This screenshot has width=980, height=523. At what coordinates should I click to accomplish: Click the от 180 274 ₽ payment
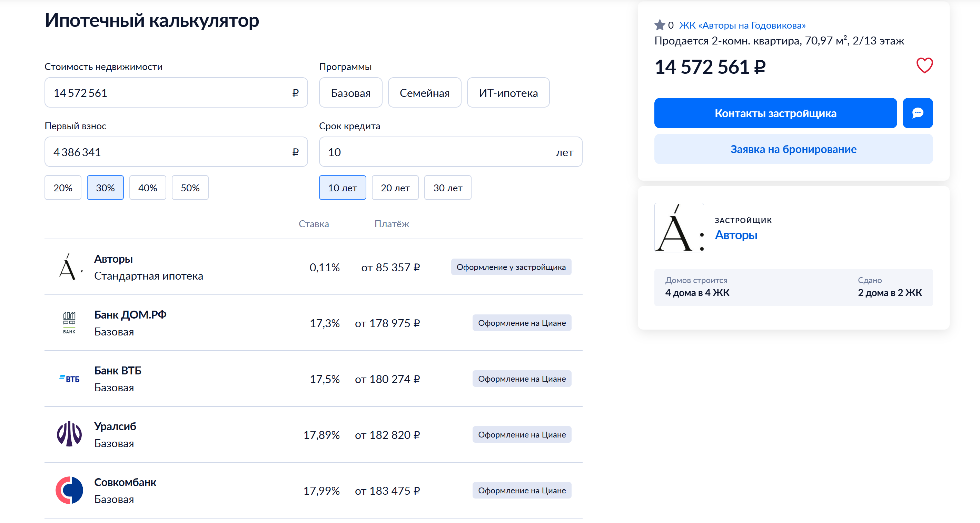tap(388, 379)
